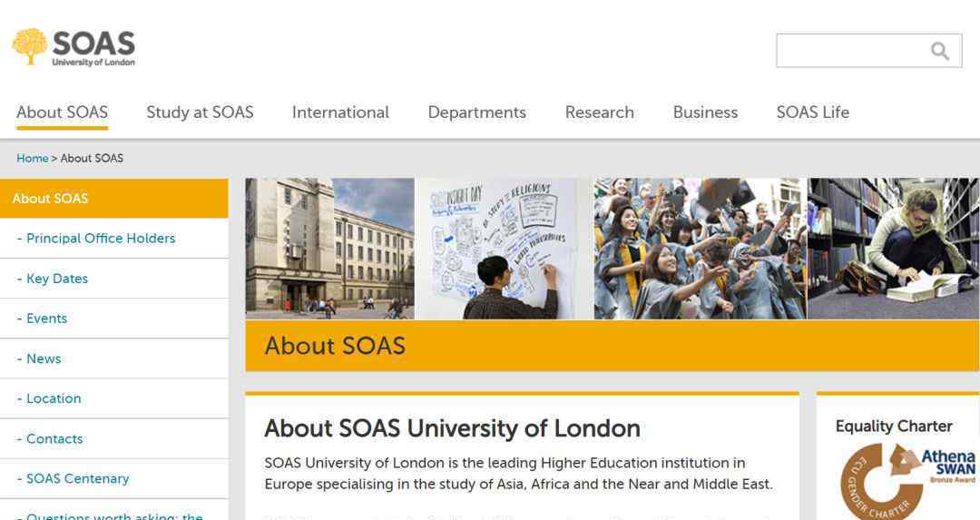Click the search magnifier icon
The image size is (980, 520).
(939, 51)
